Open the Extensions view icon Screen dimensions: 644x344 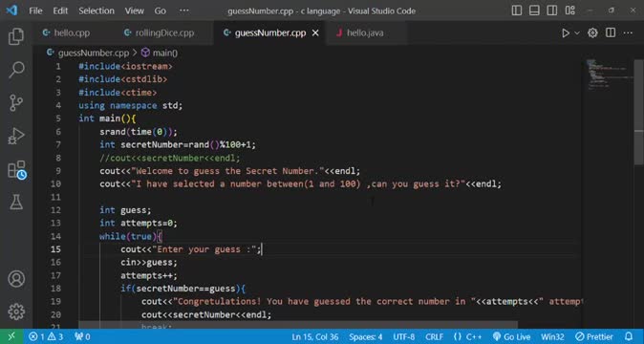tap(17, 169)
